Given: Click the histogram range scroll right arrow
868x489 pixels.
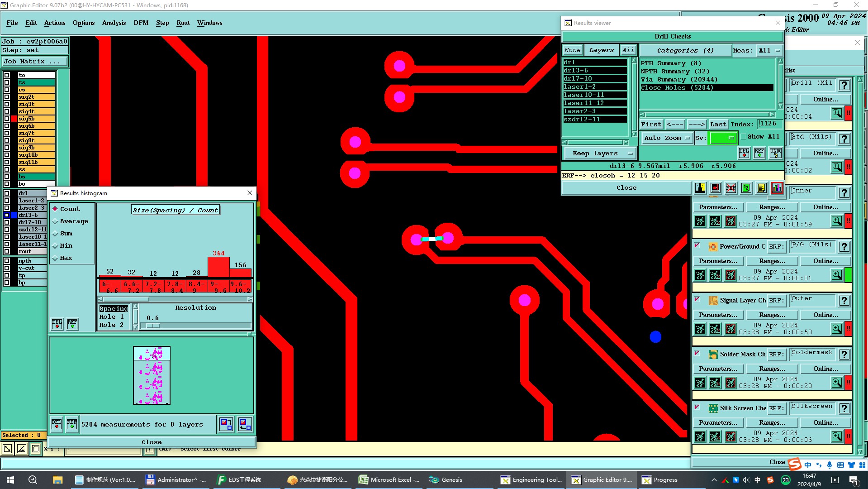Looking at the screenshot, I should point(250,299).
